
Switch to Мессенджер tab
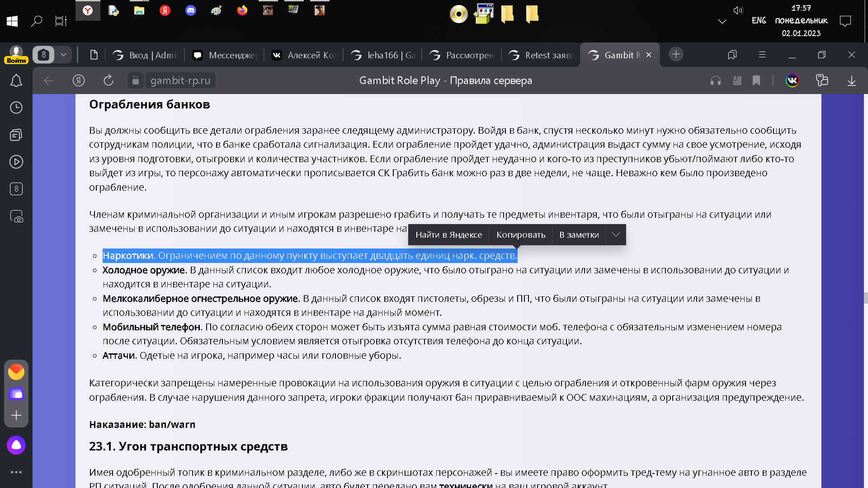[226, 55]
